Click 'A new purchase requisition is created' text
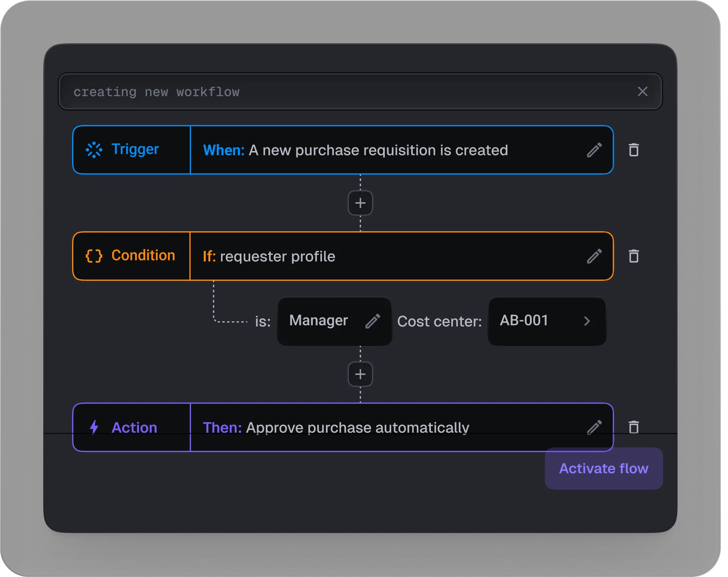 click(378, 150)
